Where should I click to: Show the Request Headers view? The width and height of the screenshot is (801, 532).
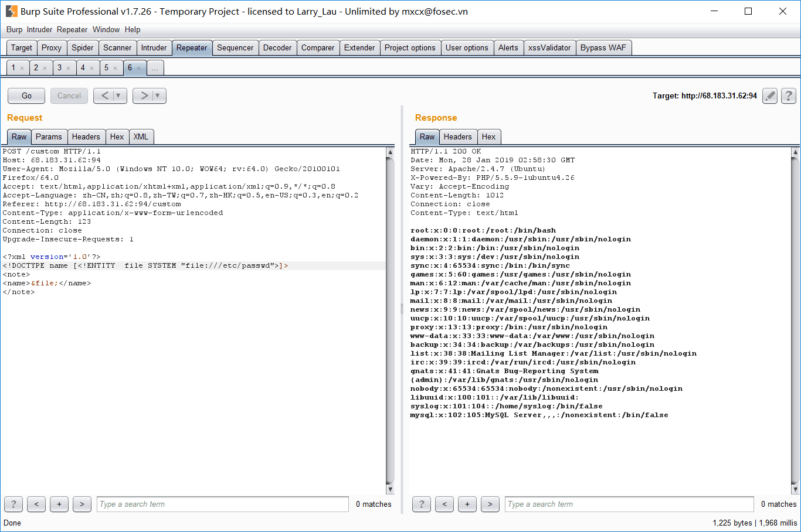86,137
